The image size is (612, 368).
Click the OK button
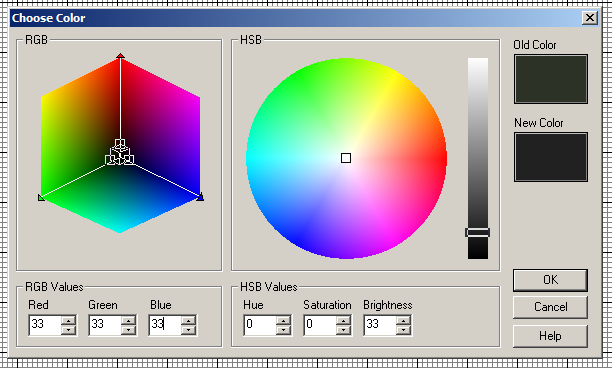[x=550, y=280]
